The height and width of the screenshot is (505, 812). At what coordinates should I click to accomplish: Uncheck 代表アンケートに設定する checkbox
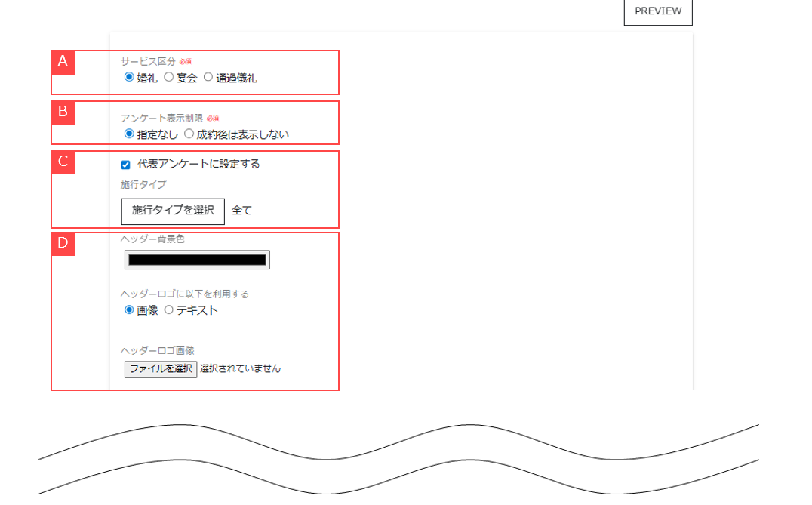126,165
